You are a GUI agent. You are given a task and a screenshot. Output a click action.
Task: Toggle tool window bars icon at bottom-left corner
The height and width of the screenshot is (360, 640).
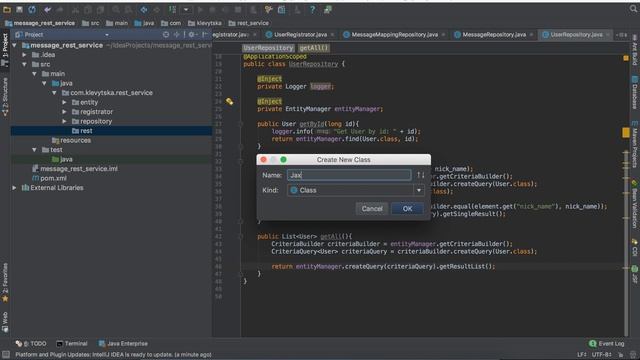pyautogui.click(x=5, y=354)
